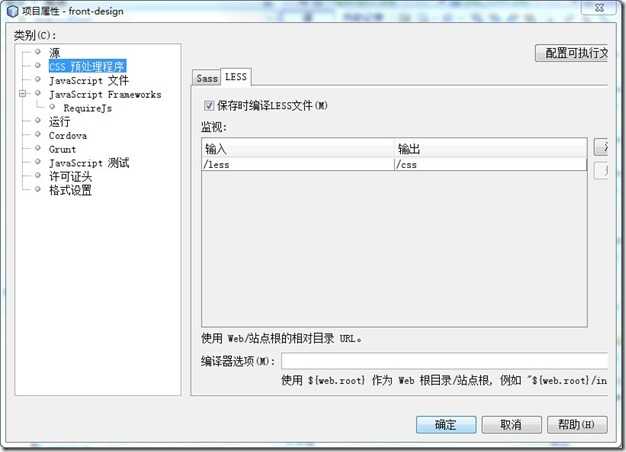Click the 配置可执行文 button
This screenshot has width=626, height=452.
572,53
